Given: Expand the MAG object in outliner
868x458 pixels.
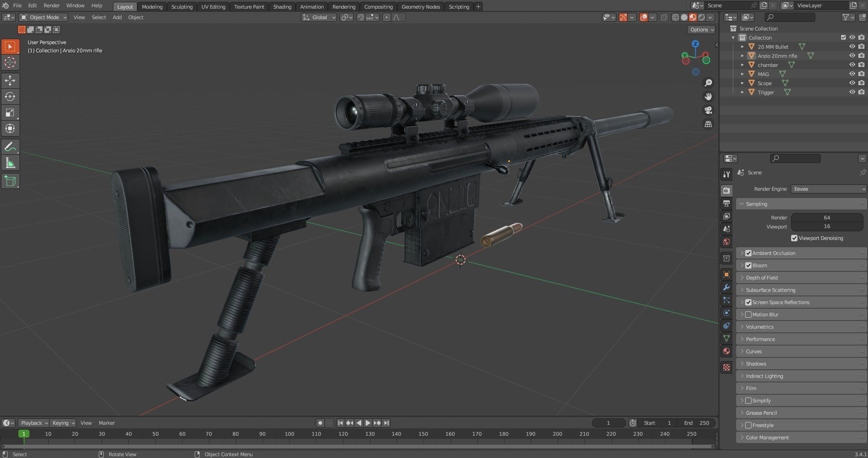Looking at the screenshot, I should tap(742, 74).
